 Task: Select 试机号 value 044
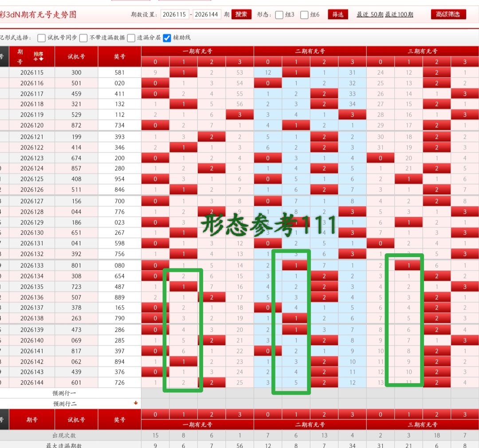[x=76, y=212]
